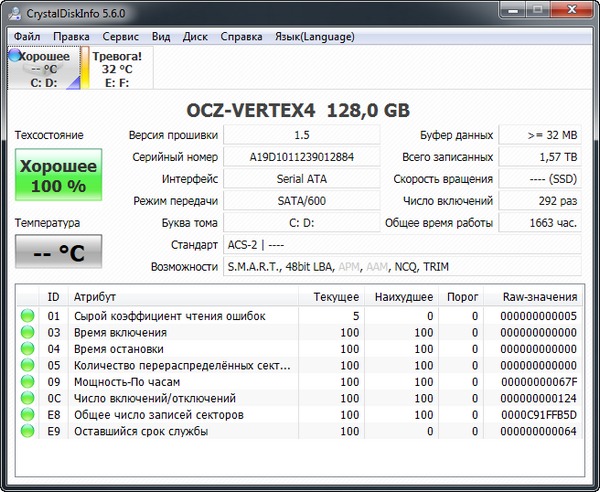This screenshot has height=492, width=600.
Task: Open the Файл menu
Action: click(27, 36)
